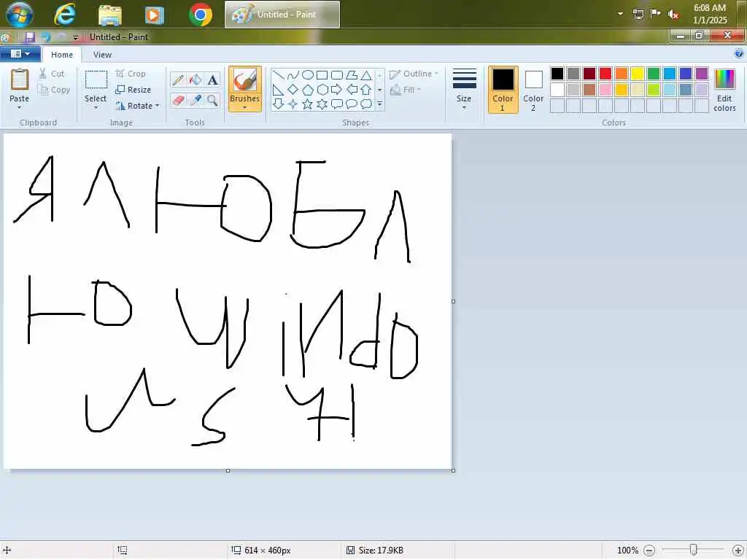747x560 pixels.
Task: Choose the Polygon shape
Action: (352, 75)
